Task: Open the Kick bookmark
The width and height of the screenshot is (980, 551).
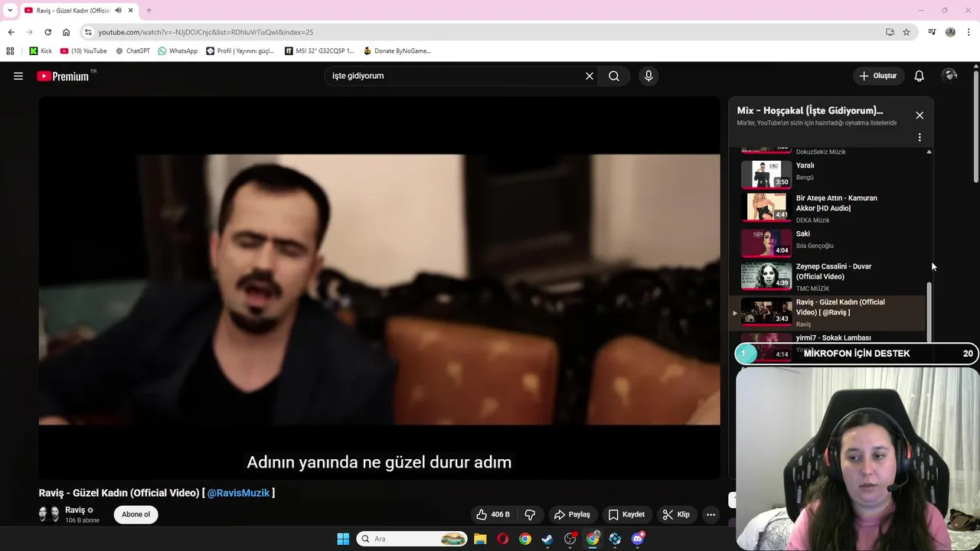Action: [x=41, y=51]
